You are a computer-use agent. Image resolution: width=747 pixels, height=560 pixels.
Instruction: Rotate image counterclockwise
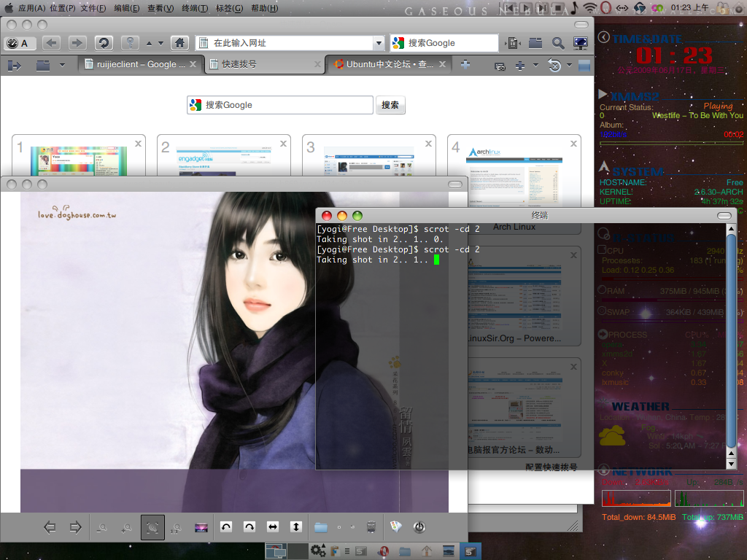tap(226, 526)
